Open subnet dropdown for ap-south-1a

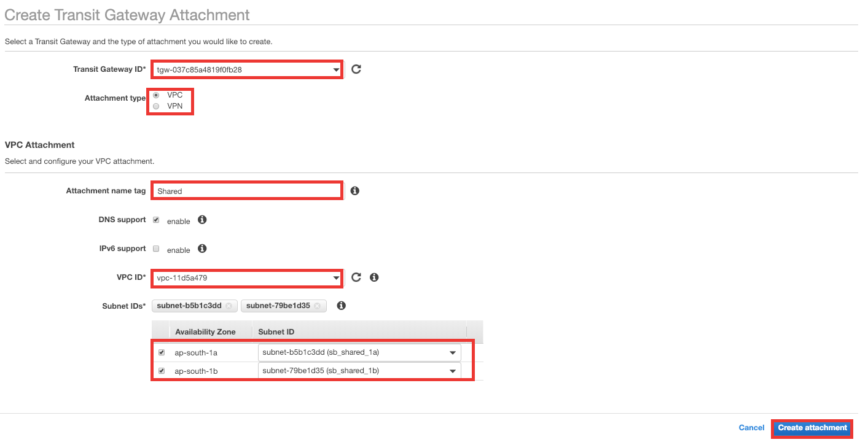coord(453,352)
